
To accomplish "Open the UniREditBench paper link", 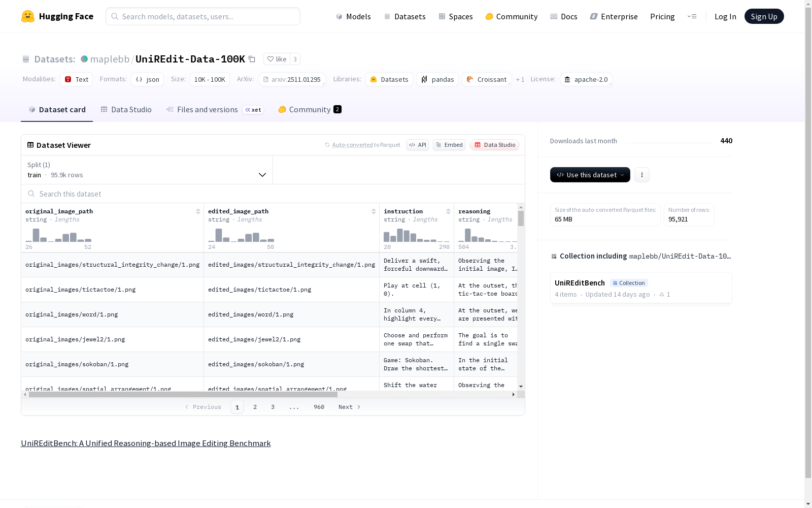I will click(x=146, y=443).
